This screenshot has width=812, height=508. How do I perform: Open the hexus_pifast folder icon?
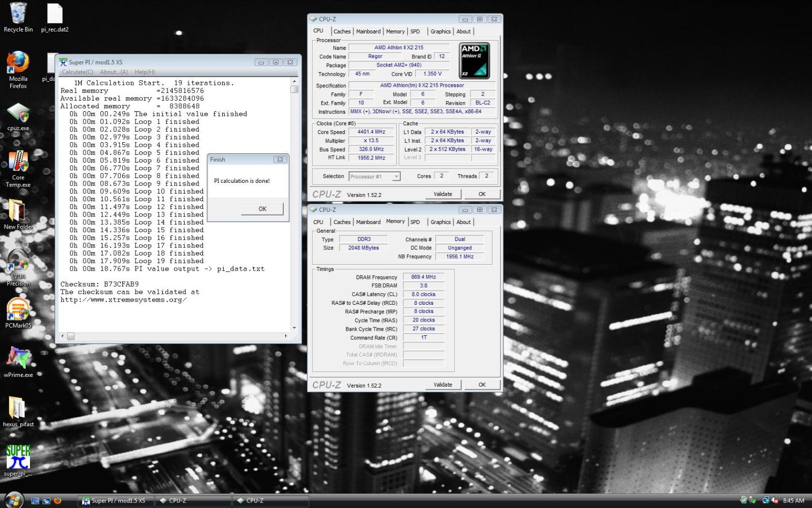tap(18, 411)
